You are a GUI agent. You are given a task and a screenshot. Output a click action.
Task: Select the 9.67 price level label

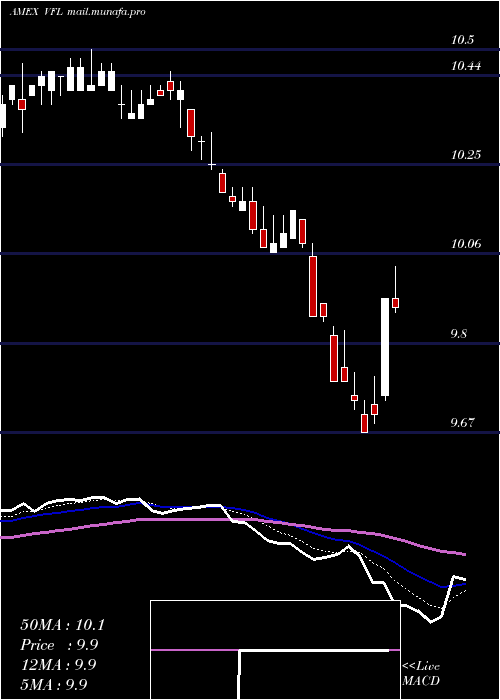click(x=462, y=422)
